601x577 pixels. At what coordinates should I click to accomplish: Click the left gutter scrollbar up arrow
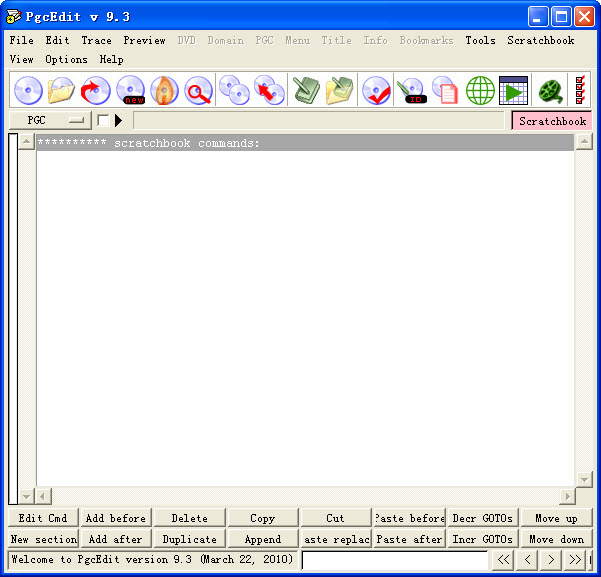click(26, 142)
